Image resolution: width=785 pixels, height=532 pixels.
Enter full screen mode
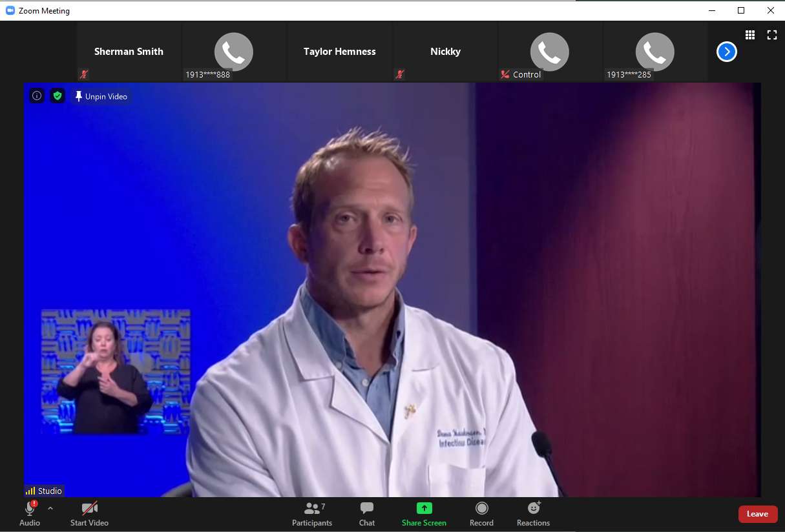tap(771, 35)
